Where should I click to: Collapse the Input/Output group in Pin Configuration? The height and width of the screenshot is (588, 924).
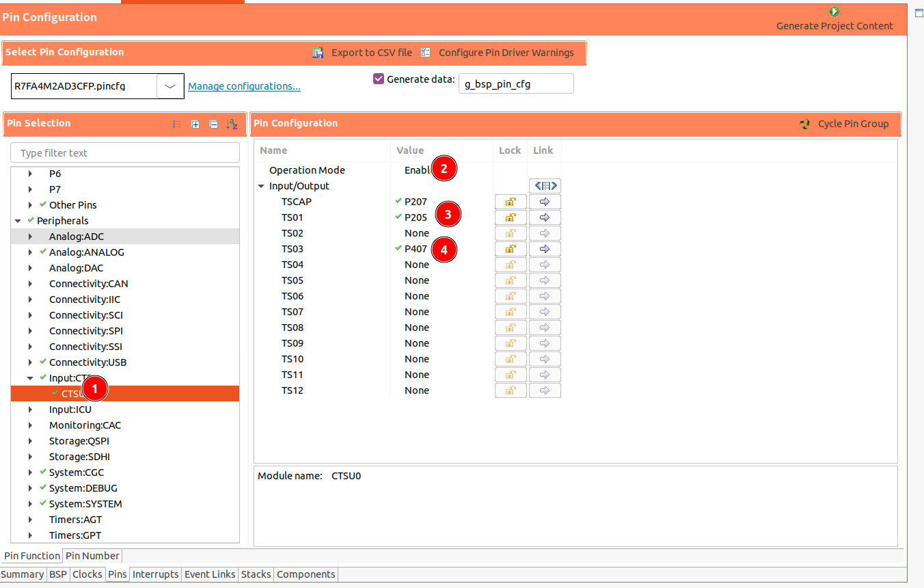click(261, 186)
